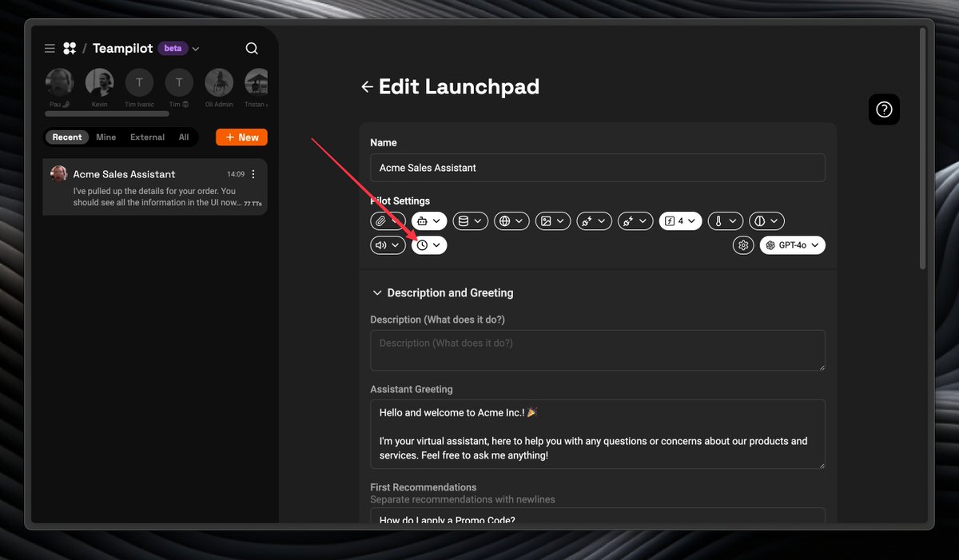
Task: Create a chat with the New button
Action: [x=241, y=137]
